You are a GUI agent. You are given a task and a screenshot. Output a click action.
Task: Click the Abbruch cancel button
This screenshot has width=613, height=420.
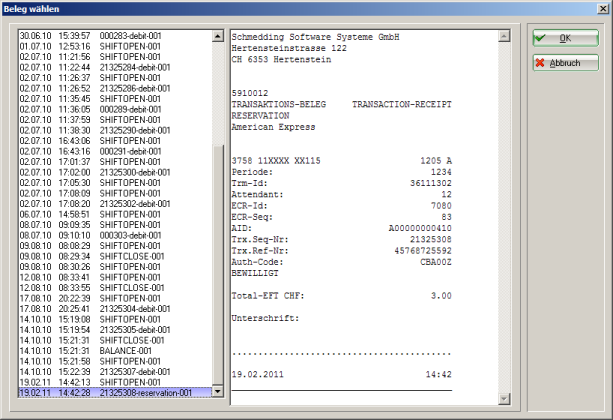pyautogui.click(x=564, y=62)
